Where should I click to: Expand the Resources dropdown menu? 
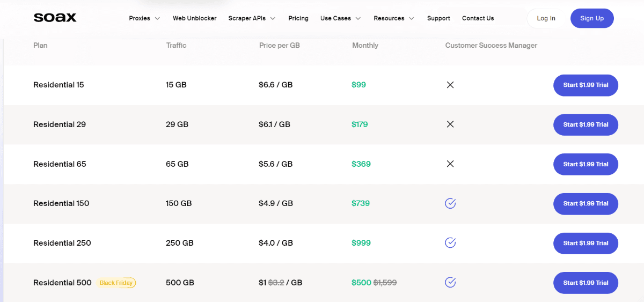(x=394, y=18)
